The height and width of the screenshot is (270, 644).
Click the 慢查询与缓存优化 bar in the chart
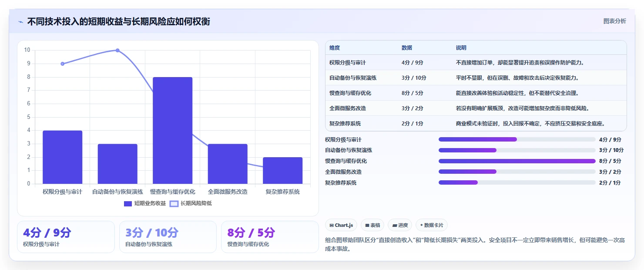(x=172, y=131)
